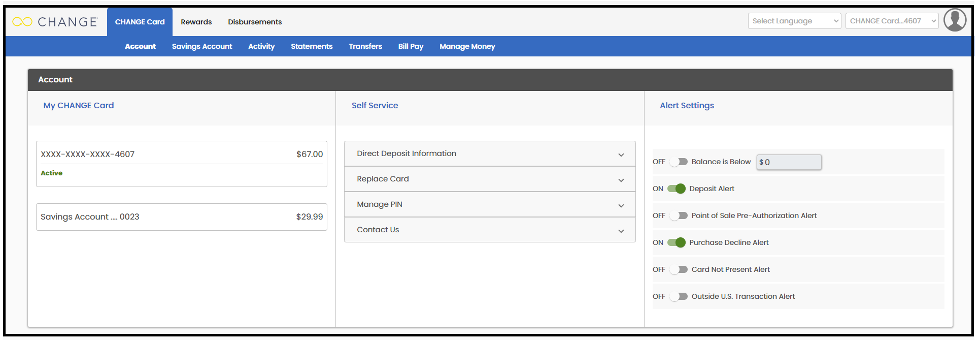Open the Select Language dropdown

tap(794, 21)
